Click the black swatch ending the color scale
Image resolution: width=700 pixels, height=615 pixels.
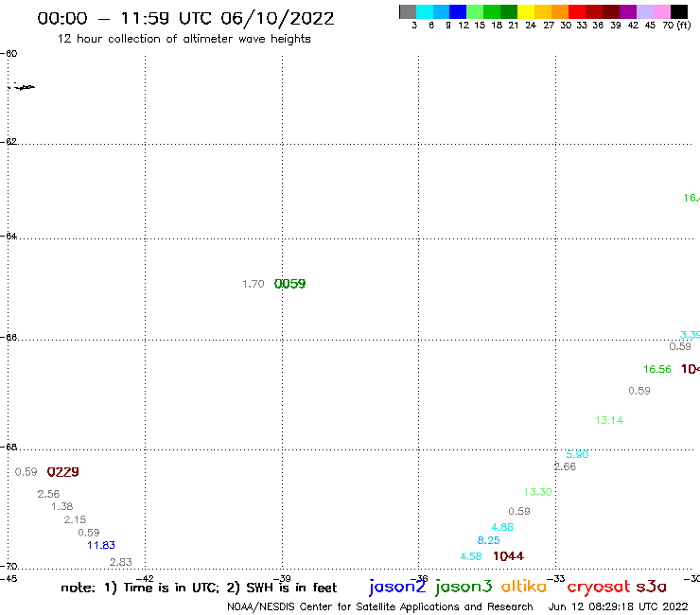pos(678,12)
